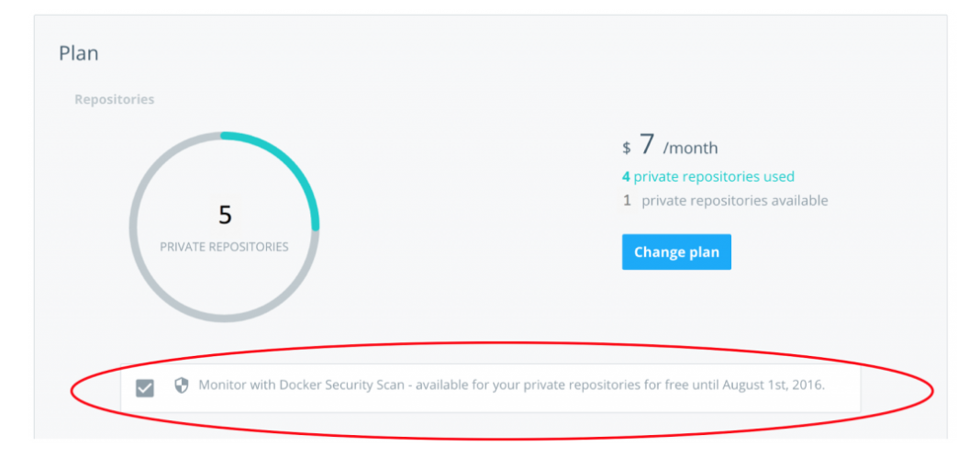Click the teal number 4 in usage line

[x=626, y=177]
